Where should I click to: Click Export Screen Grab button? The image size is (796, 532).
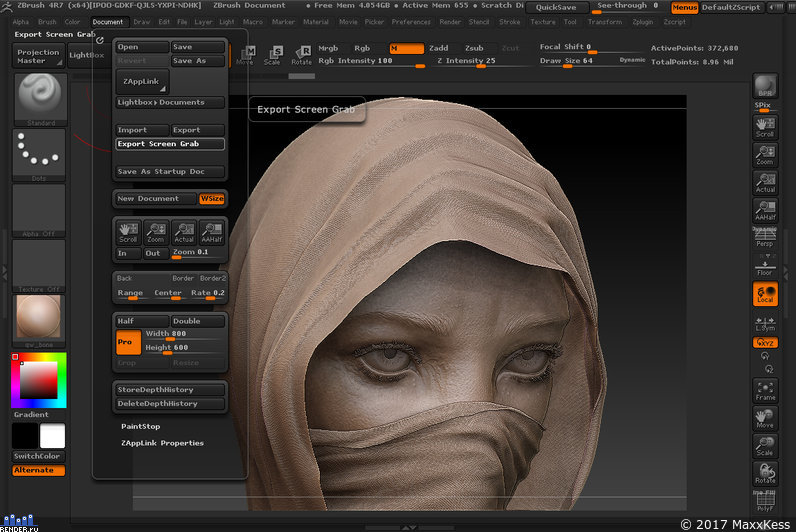[x=170, y=144]
